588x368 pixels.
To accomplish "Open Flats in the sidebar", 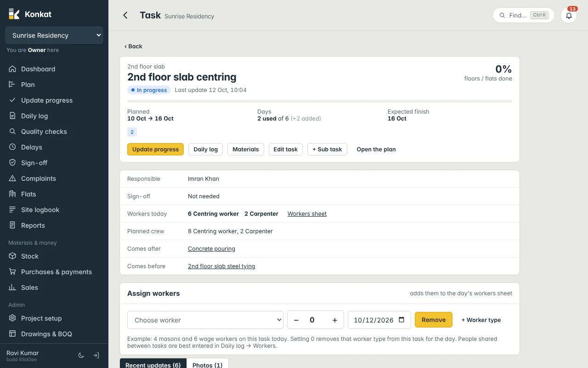I will (54, 194).
